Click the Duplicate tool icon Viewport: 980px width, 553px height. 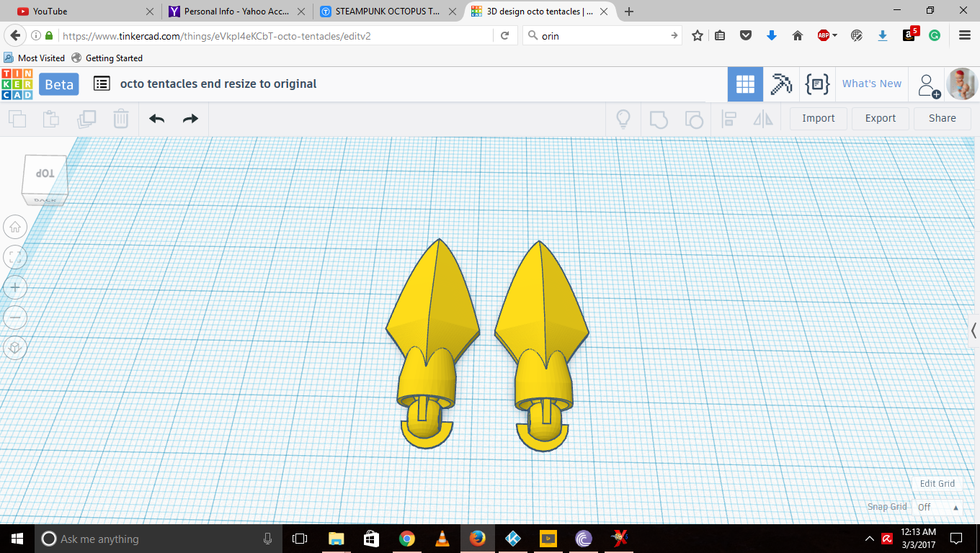[87, 119]
